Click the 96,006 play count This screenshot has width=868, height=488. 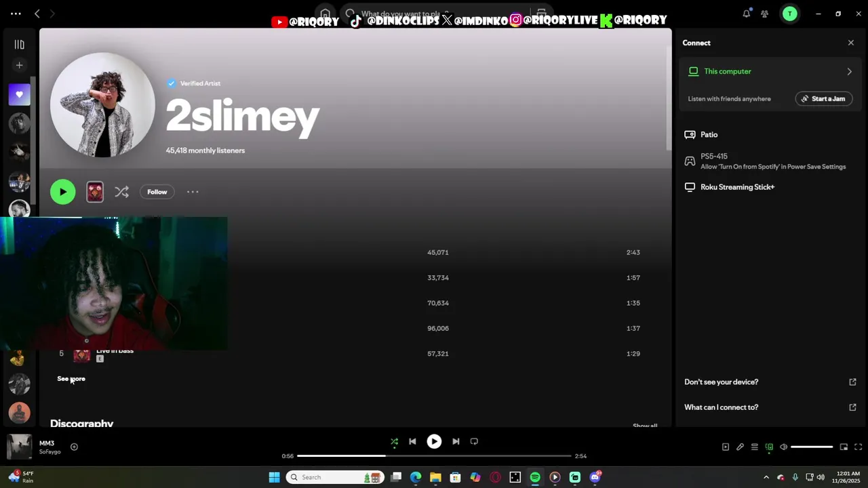438,329
